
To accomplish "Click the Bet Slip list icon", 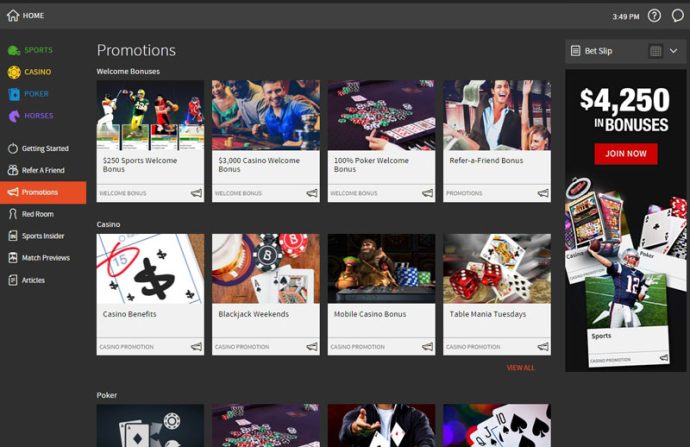I will 575,51.
